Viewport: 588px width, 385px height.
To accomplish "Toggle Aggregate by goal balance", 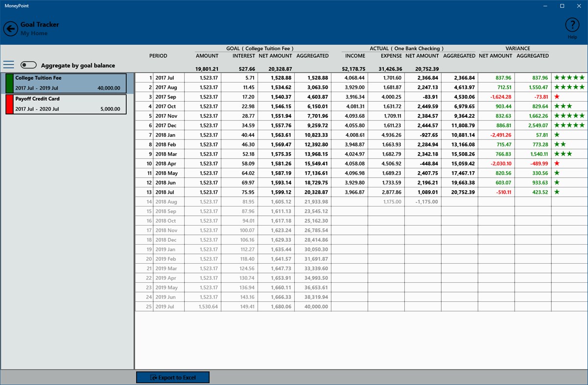I will point(28,65).
